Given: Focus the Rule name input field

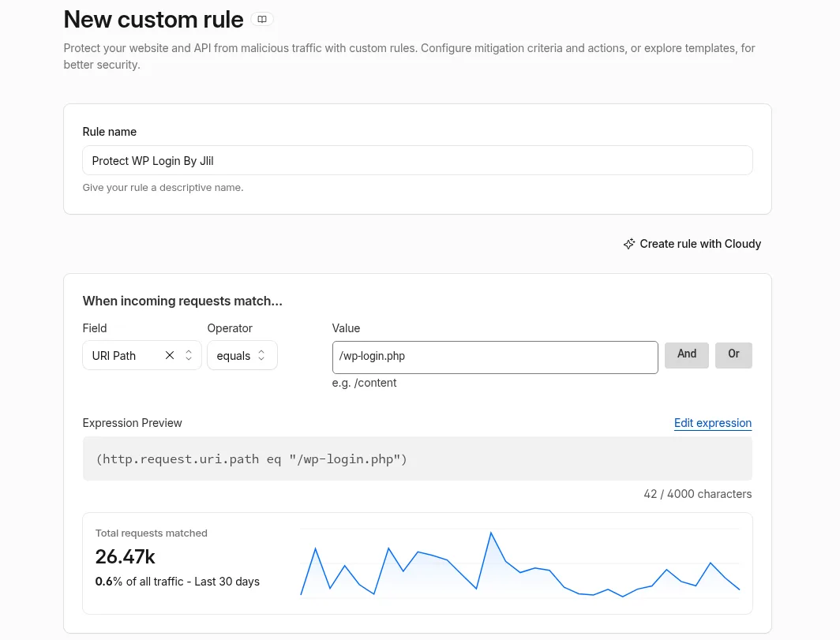Looking at the screenshot, I should pyautogui.click(x=418, y=160).
